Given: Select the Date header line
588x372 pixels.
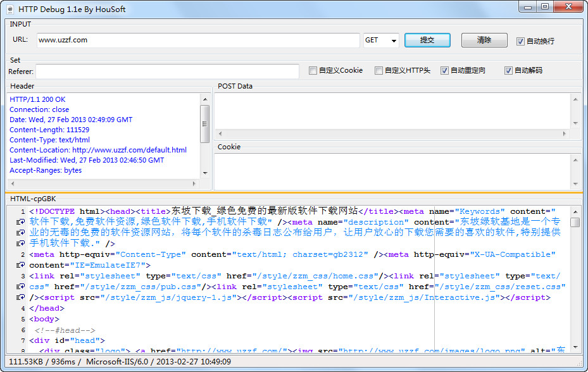Looking at the screenshot, I should [71, 120].
